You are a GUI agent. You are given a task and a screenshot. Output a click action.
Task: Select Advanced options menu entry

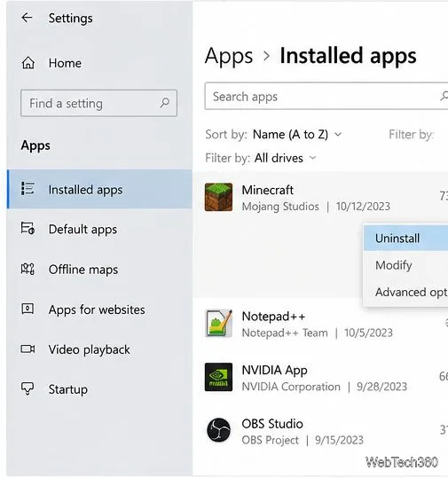coord(406,292)
